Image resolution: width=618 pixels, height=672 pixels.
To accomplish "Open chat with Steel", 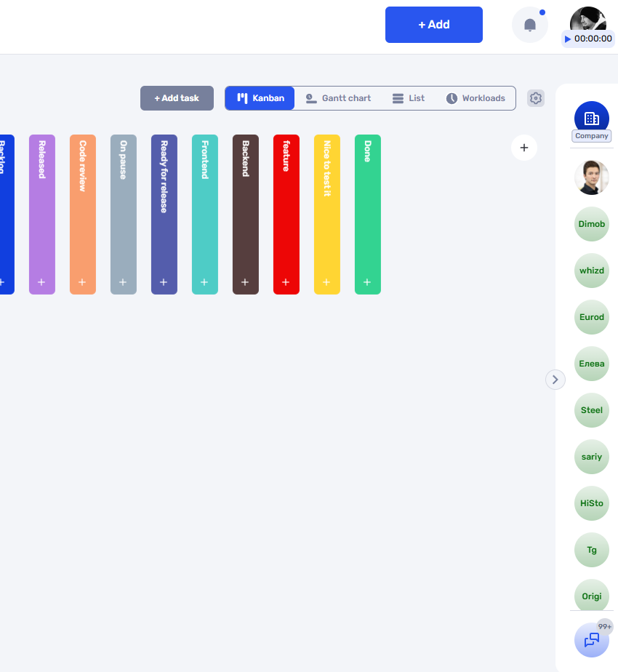I will 591,410.
